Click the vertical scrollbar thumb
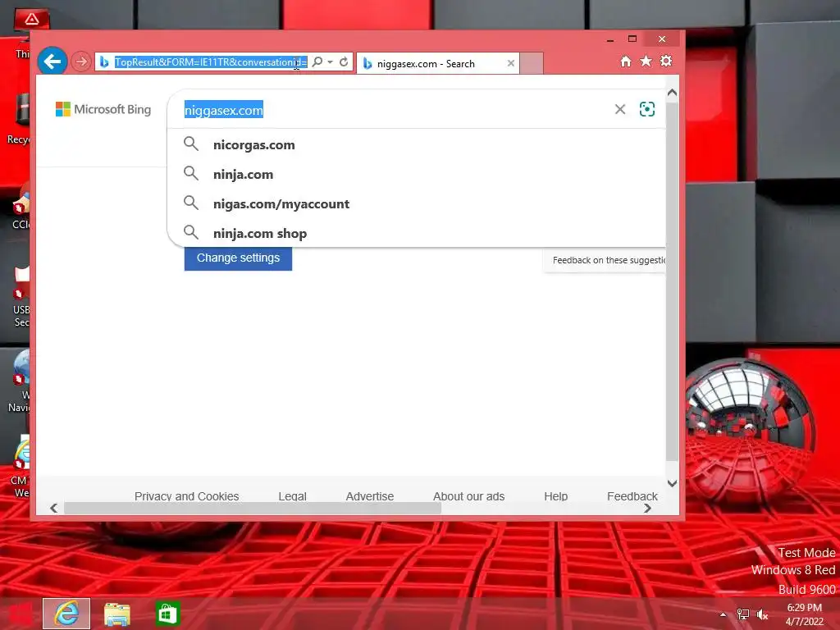Viewport: 840px width, 630px height. coord(673,281)
